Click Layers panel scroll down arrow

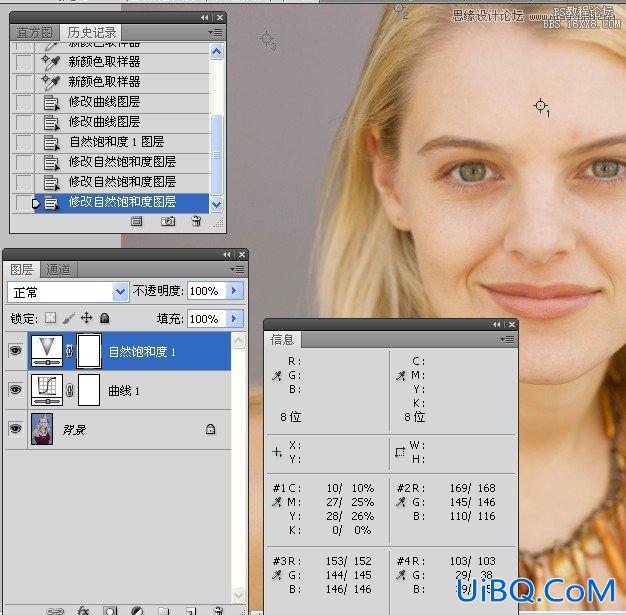(x=238, y=595)
